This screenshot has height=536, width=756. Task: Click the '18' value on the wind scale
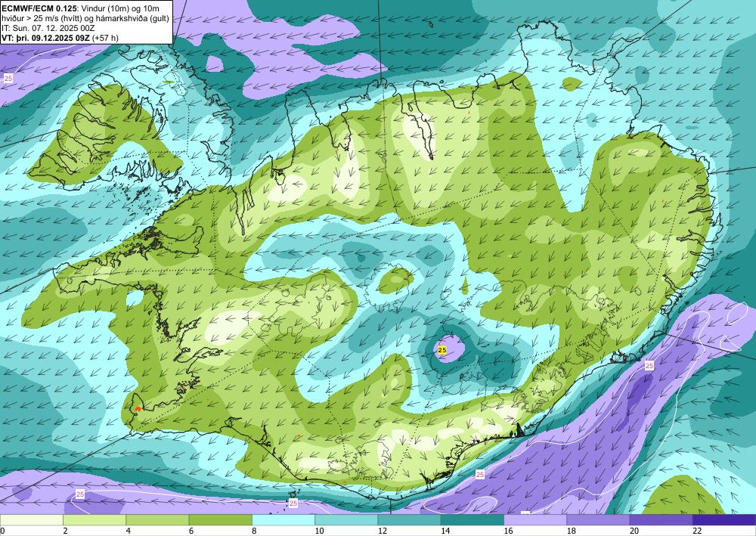[572, 531]
